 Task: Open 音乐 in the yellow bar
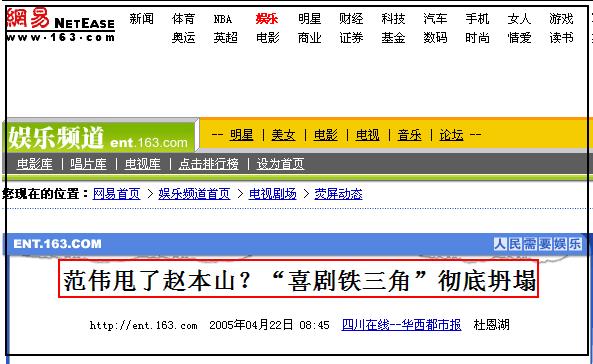click(x=409, y=135)
